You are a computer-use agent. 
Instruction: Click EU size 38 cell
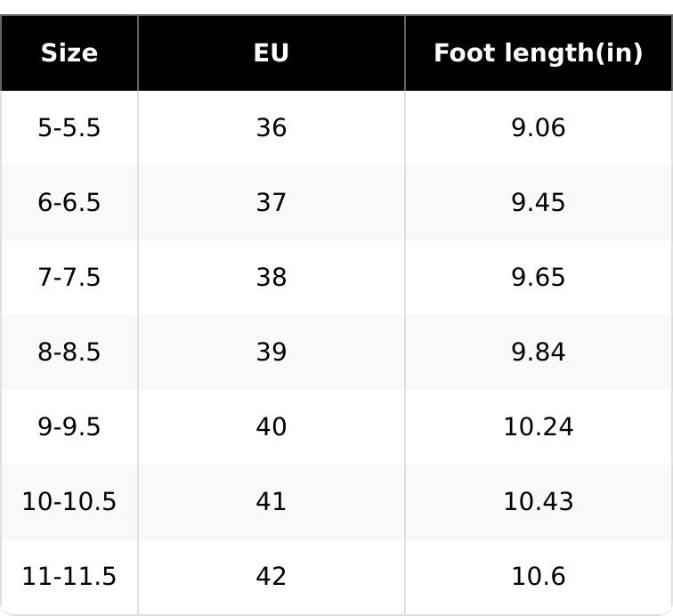click(272, 278)
